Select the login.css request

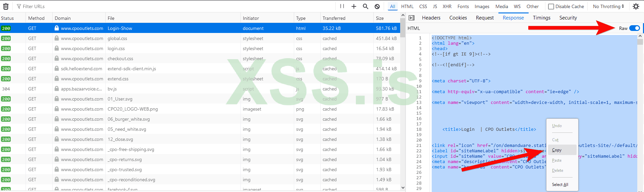200,48
